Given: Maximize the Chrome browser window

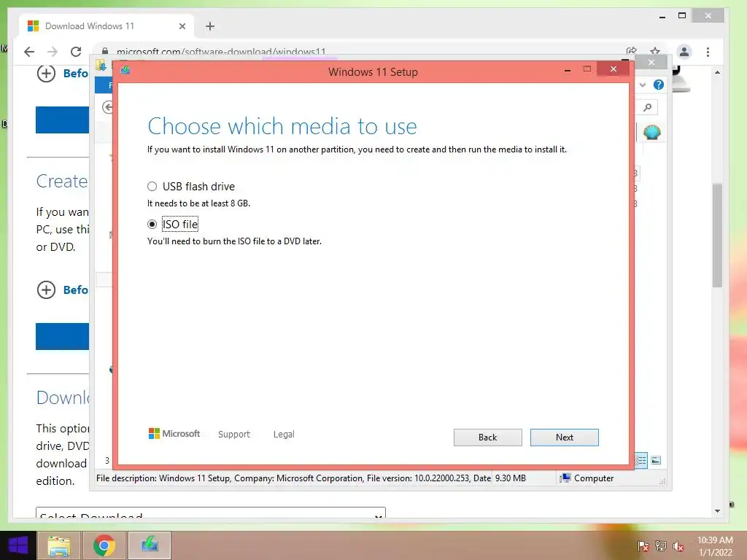Looking at the screenshot, I should click(682, 16).
